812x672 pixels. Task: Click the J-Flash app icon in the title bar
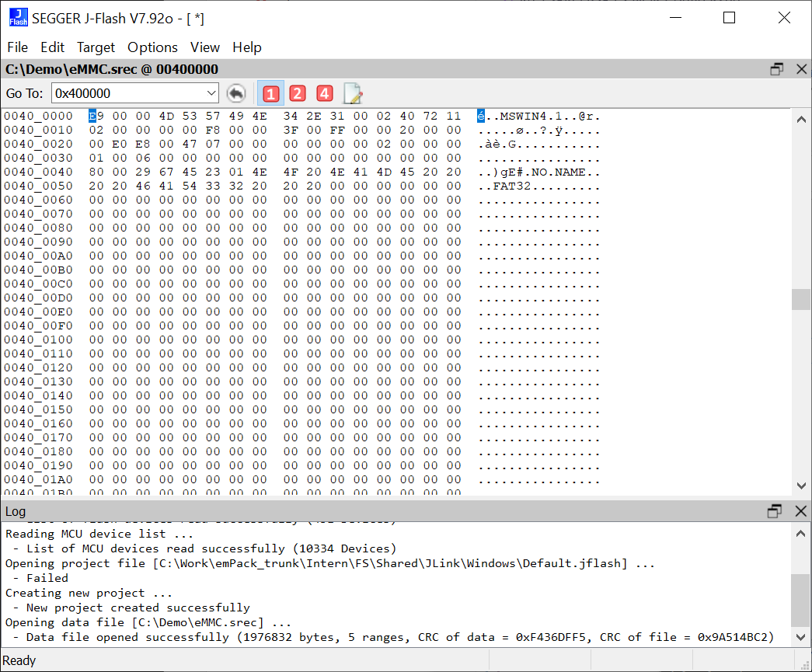tap(17, 18)
